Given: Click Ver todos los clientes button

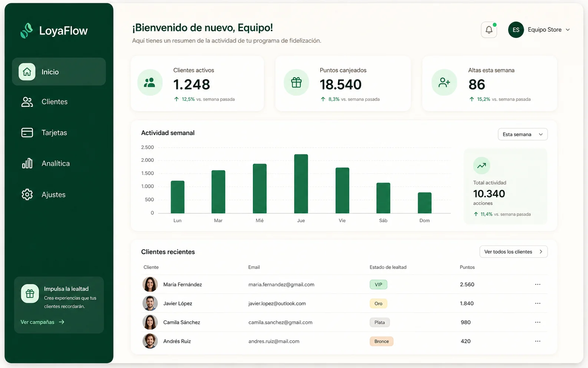Looking at the screenshot, I should 513,252.
